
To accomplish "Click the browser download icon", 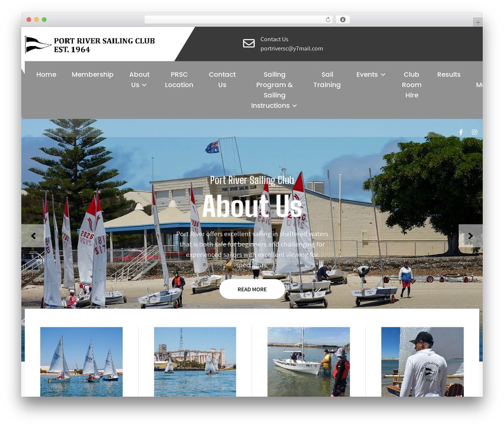I will pos(343,20).
